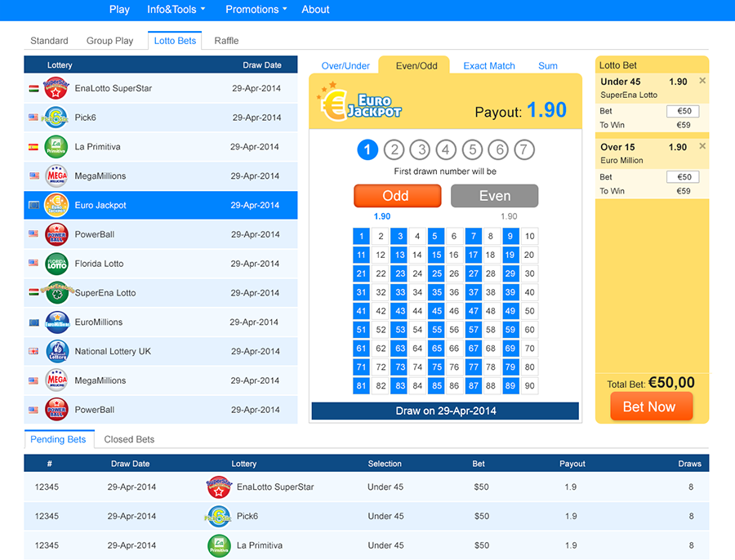The width and height of the screenshot is (735, 560).
Task: Click the bet amount field for Under 45
Action: 683,111
